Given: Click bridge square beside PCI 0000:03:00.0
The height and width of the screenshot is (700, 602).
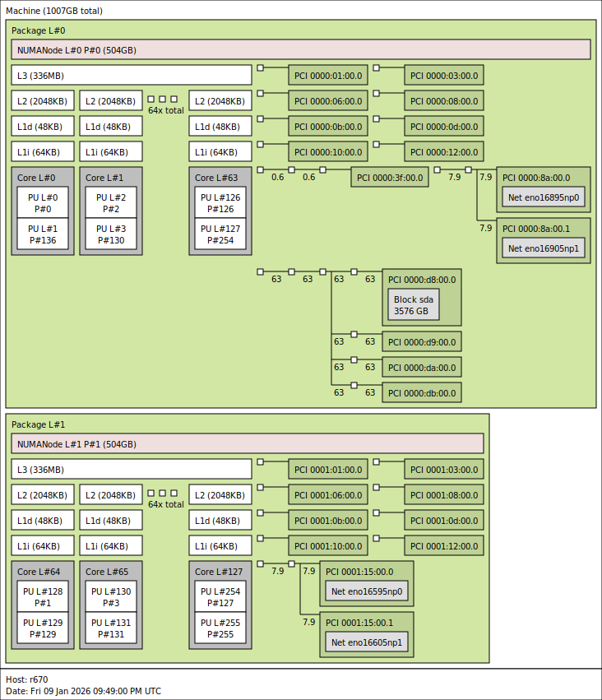Looking at the screenshot, I should click(377, 67).
